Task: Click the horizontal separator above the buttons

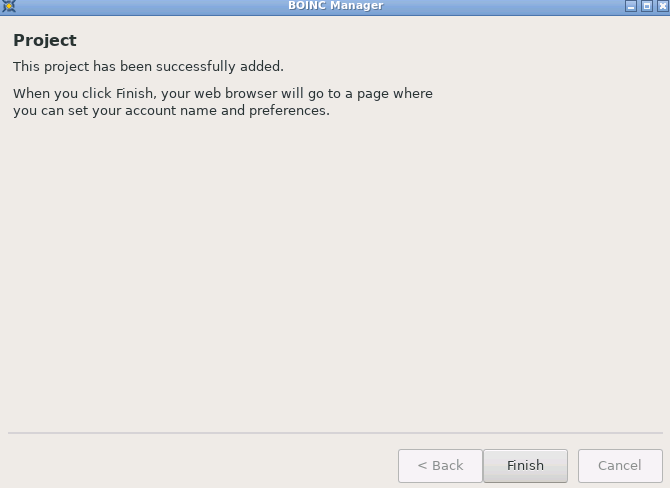Action: (x=335, y=433)
